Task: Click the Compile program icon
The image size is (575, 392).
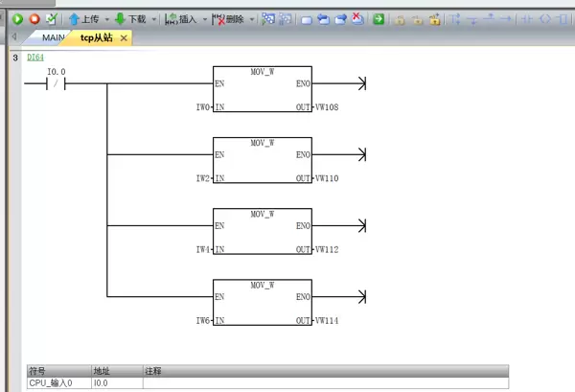Action: 51,18
